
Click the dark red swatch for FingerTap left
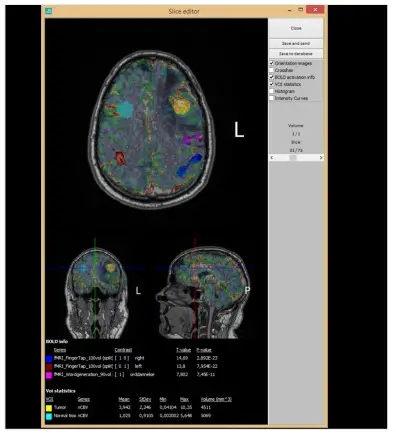coord(49,367)
